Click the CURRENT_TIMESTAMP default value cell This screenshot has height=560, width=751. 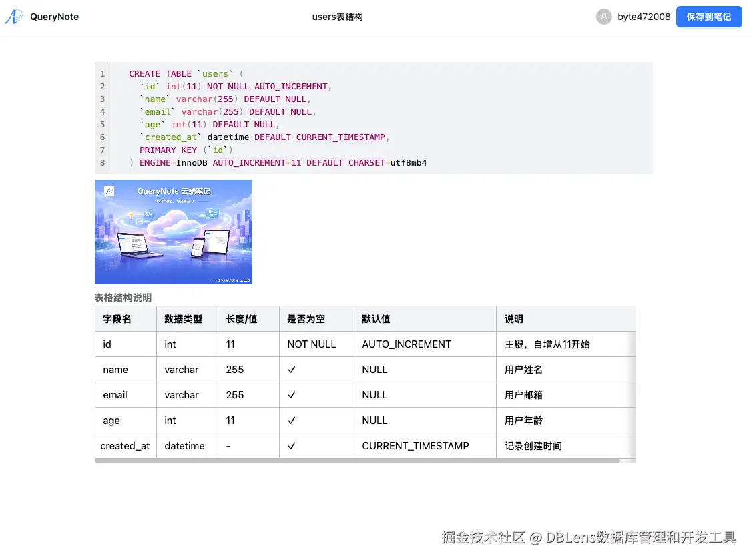tap(425, 446)
